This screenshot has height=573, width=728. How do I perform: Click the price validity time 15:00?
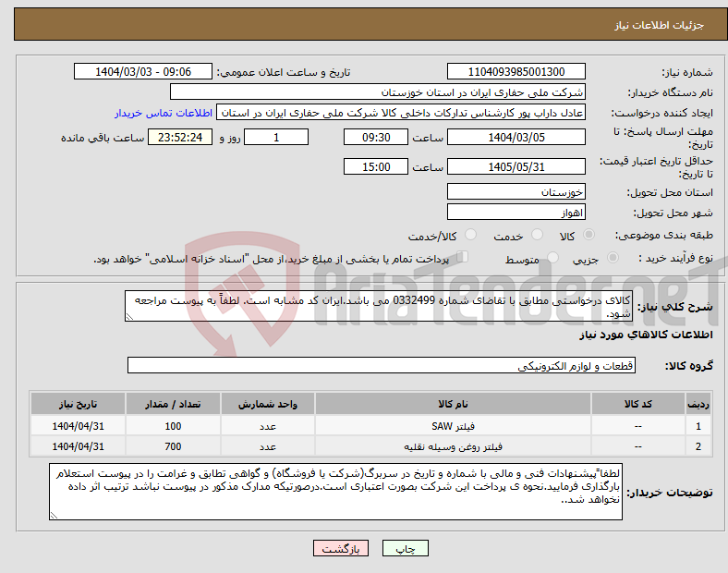(376, 166)
